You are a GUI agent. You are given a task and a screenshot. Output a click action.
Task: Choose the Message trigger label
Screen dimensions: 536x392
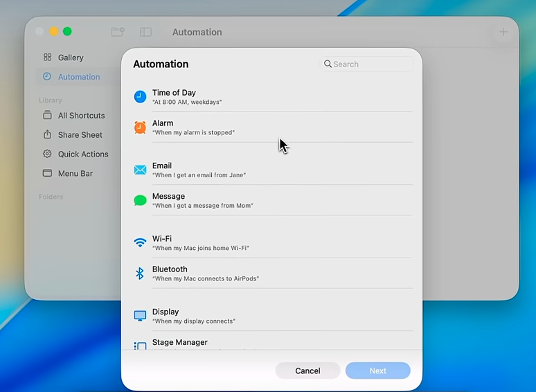[x=168, y=196]
